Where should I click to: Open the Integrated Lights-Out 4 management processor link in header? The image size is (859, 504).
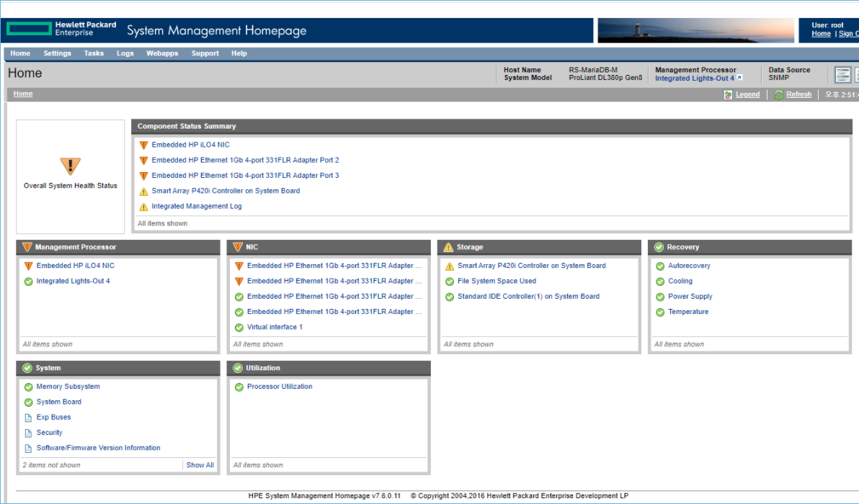(x=694, y=78)
